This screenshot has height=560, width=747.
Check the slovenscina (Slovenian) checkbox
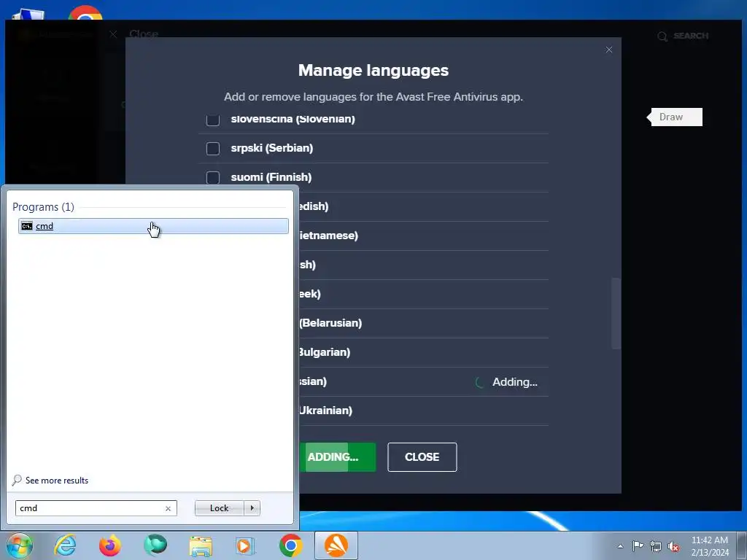pos(213,120)
